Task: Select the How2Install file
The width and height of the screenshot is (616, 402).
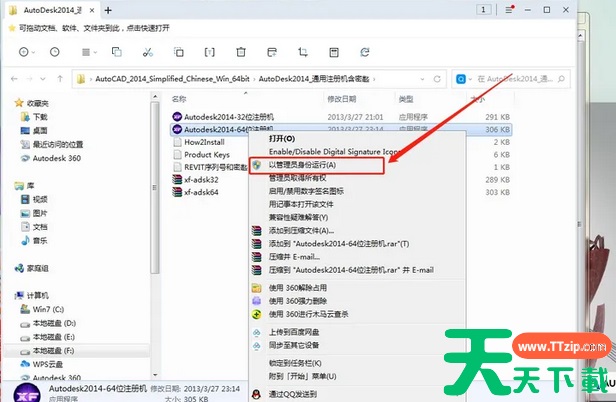Action: (204, 142)
